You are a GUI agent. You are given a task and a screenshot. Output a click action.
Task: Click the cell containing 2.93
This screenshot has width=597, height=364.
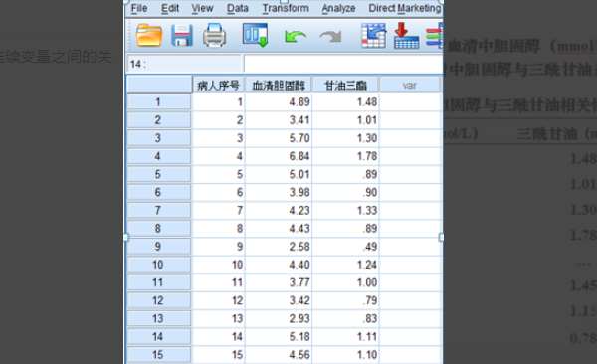click(x=279, y=318)
